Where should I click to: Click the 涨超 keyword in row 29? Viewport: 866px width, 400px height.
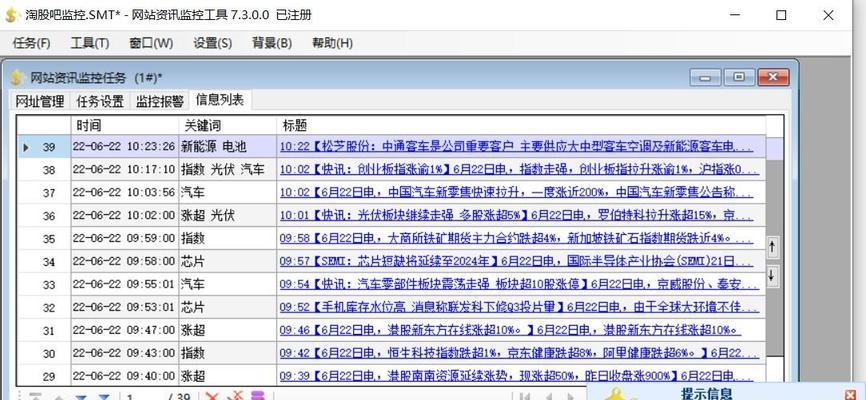tap(193, 376)
